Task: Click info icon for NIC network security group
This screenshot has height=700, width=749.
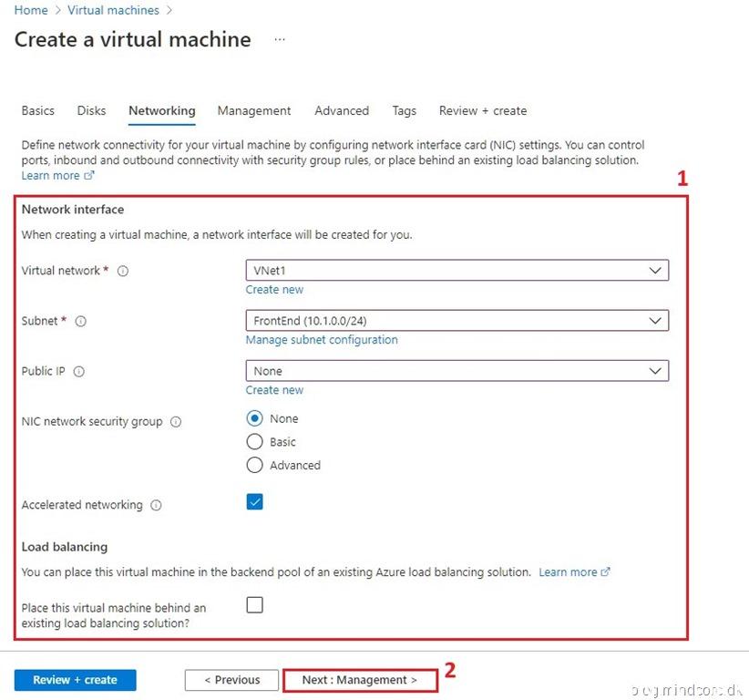Action: 176,422
